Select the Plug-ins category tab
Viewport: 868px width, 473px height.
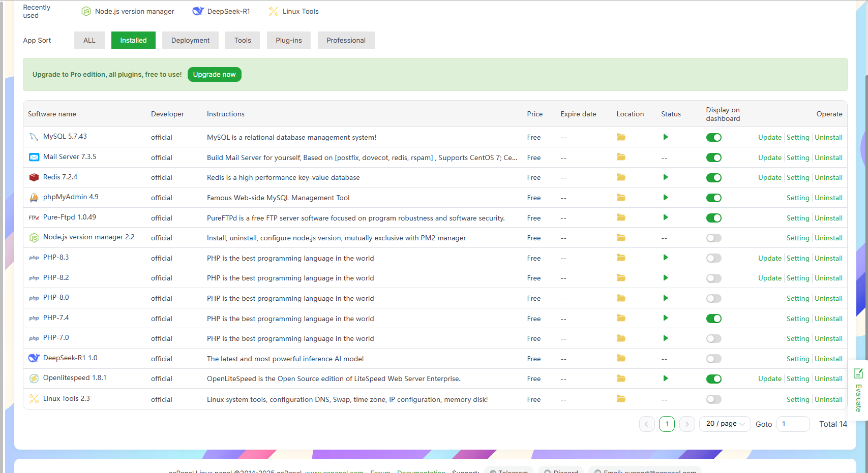point(288,40)
